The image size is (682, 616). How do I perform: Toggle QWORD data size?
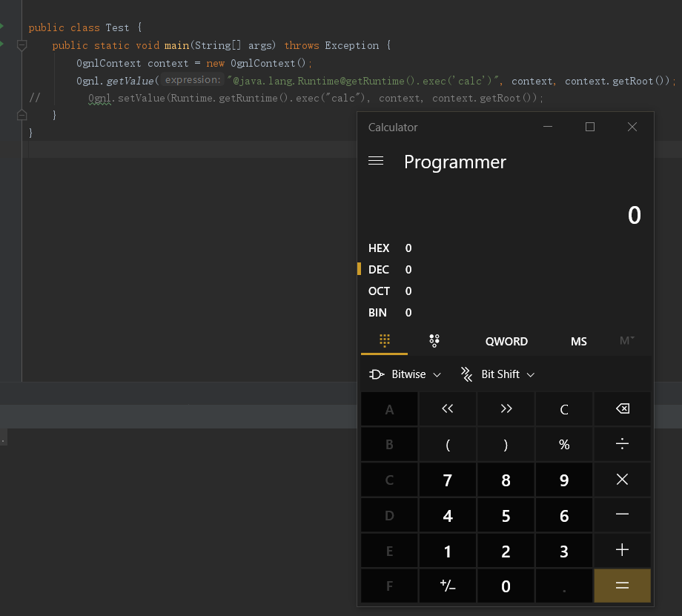click(506, 342)
